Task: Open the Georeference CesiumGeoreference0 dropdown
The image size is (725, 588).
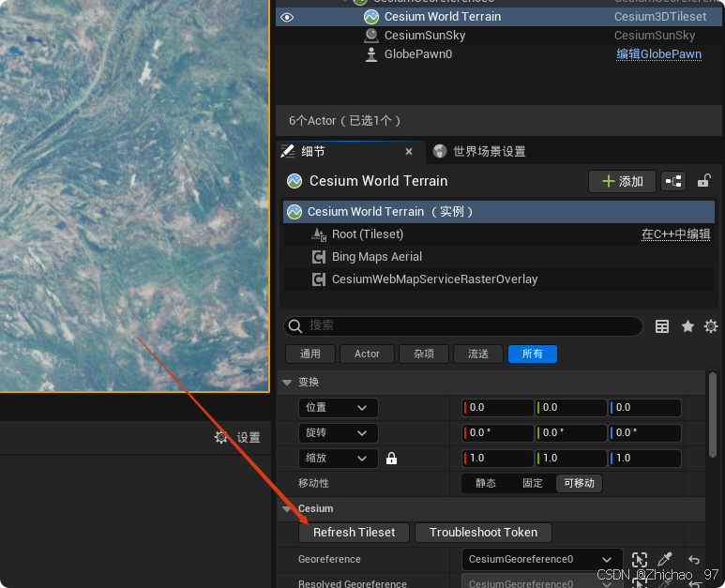Action: (x=542, y=560)
